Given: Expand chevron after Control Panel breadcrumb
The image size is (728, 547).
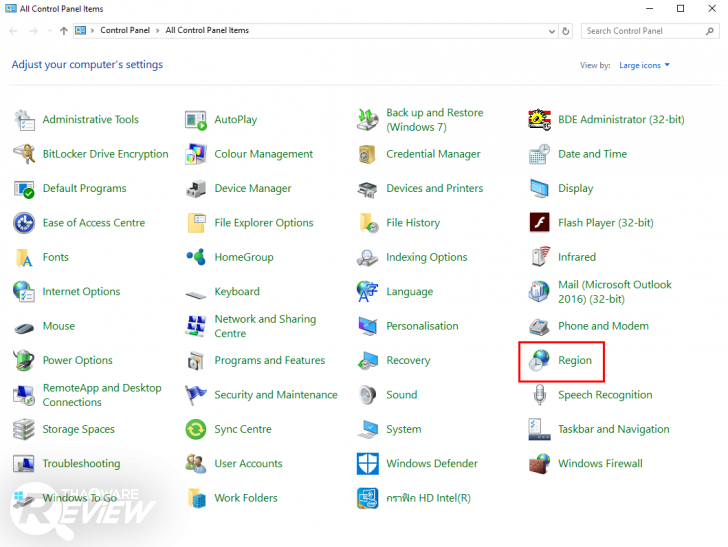Looking at the screenshot, I should (x=157, y=31).
